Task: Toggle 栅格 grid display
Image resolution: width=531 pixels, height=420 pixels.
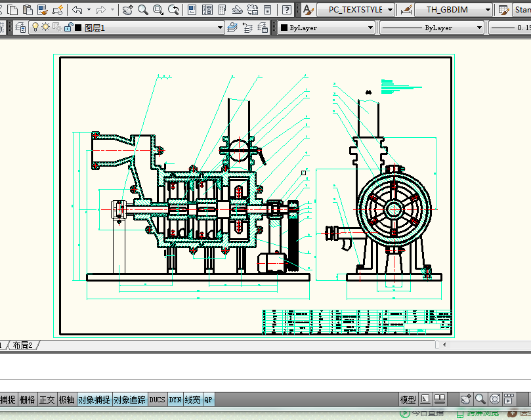Action: coord(27,400)
